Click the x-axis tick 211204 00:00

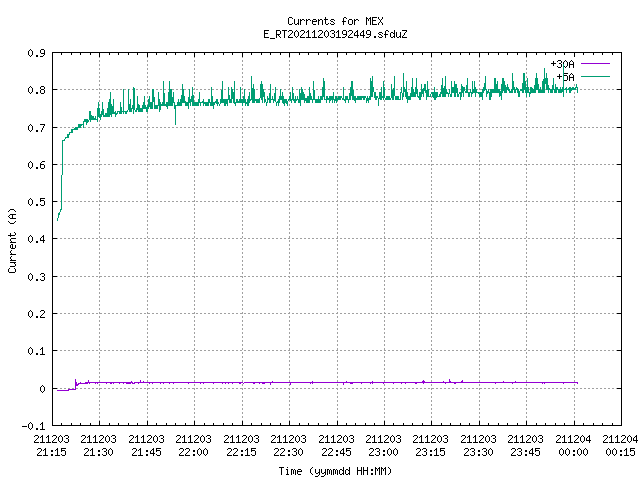(x=573, y=445)
